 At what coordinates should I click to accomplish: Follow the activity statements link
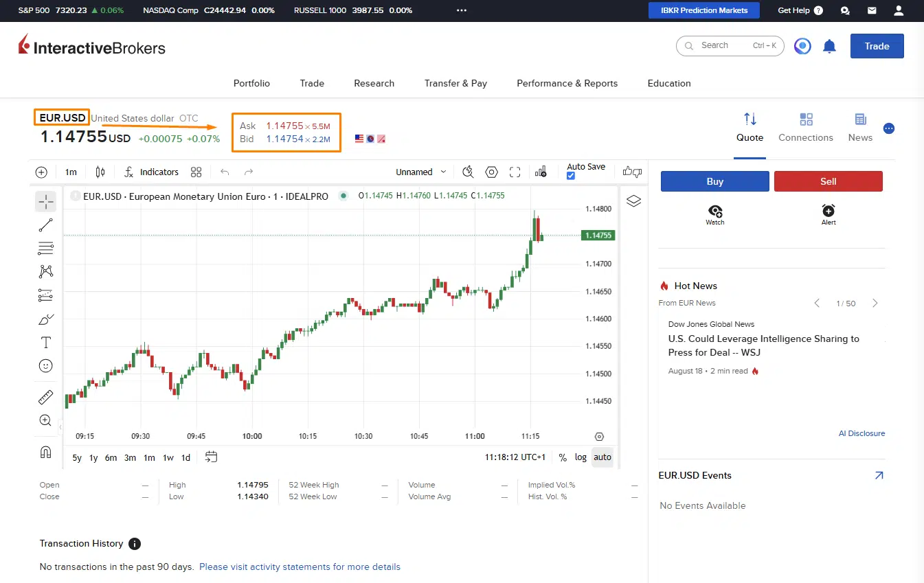coord(300,567)
